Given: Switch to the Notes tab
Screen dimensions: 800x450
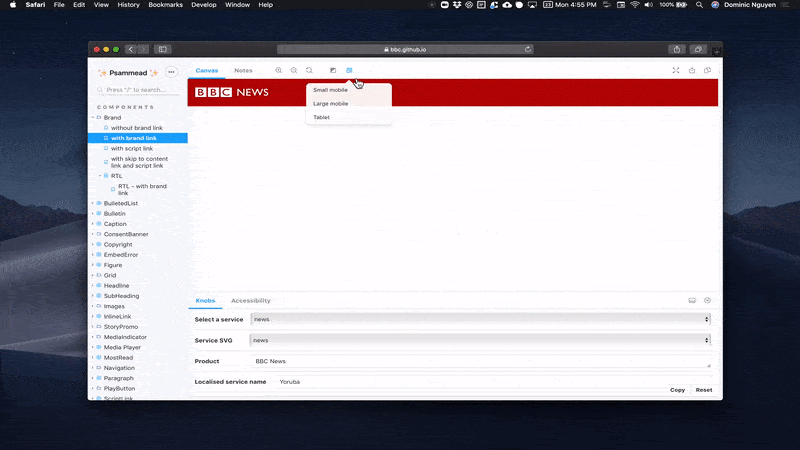Looking at the screenshot, I should pyautogui.click(x=243, y=70).
